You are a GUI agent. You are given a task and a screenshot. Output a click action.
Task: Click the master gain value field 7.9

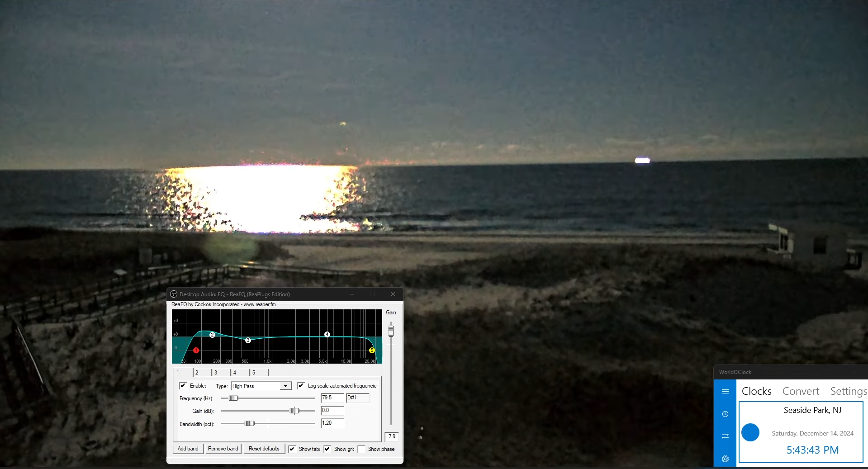pos(392,436)
